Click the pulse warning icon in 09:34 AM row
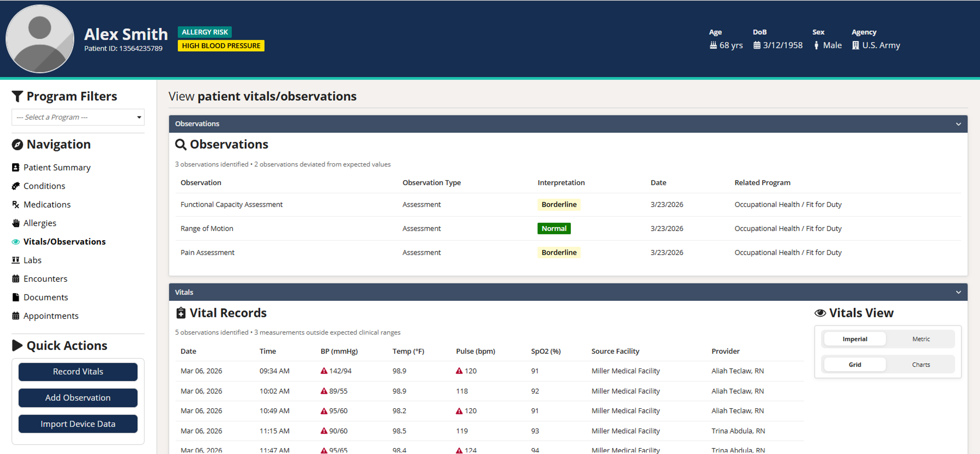The width and height of the screenshot is (980, 454). [x=460, y=371]
